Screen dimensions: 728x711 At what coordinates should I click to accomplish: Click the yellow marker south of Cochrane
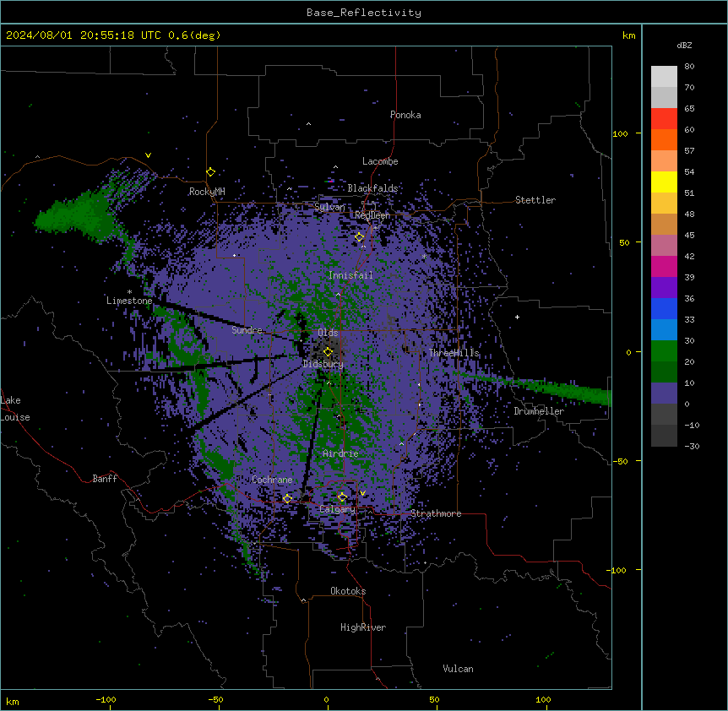point(287,499)
